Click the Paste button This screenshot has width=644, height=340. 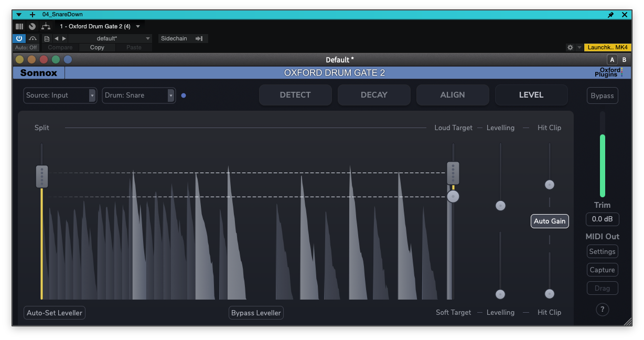tap(134, 47)
